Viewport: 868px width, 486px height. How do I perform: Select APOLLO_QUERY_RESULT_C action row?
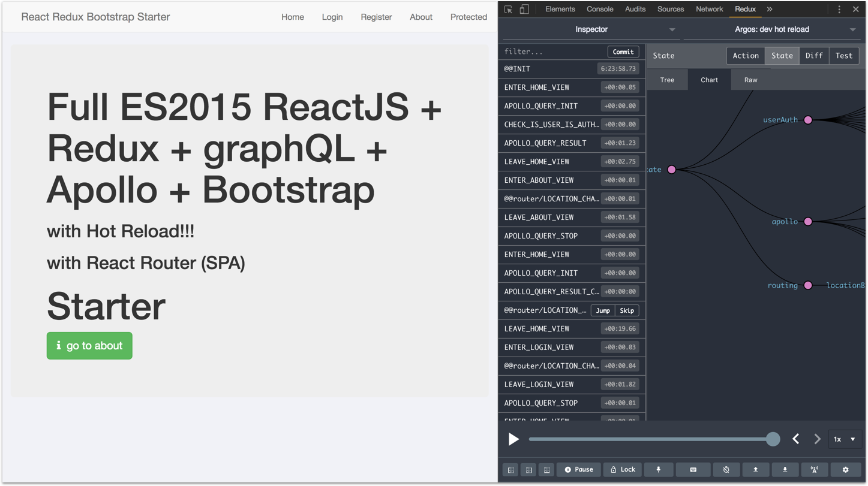pos(572,292)
